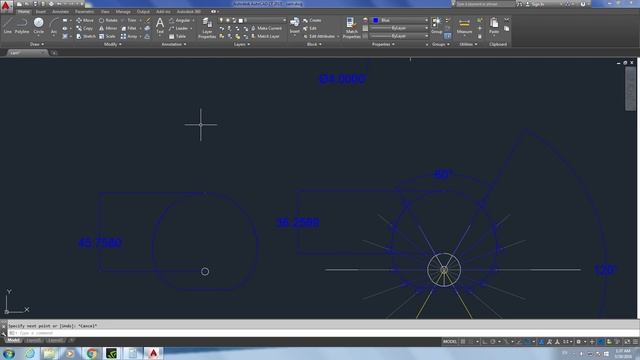Click the blue color swatch in Properties
The image size is (640, 360).
click(x=376, y=20)
